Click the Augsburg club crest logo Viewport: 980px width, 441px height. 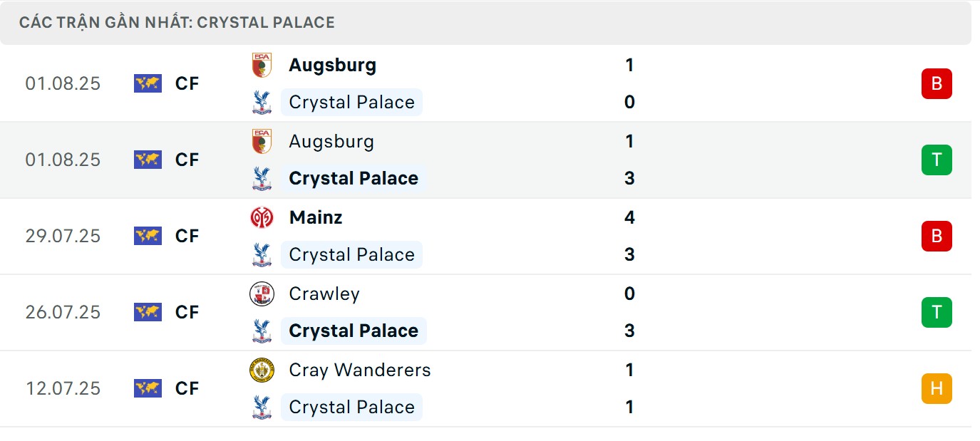(262, 66)
